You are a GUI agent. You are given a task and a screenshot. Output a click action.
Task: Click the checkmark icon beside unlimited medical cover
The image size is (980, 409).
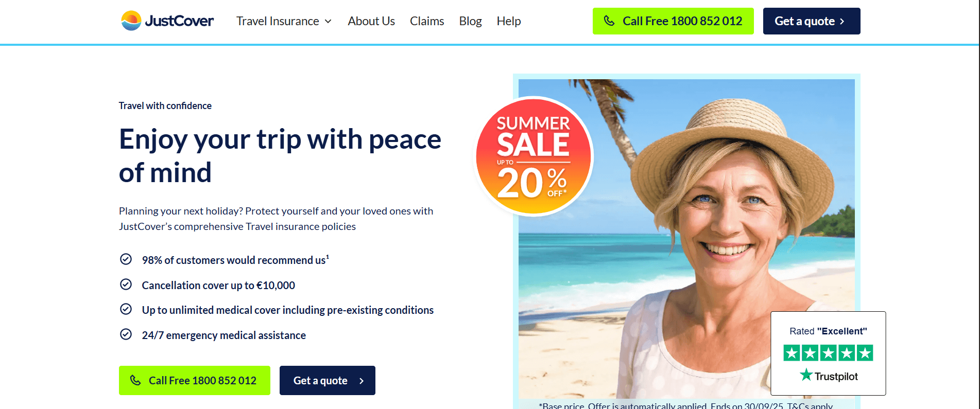click(126, 309)
